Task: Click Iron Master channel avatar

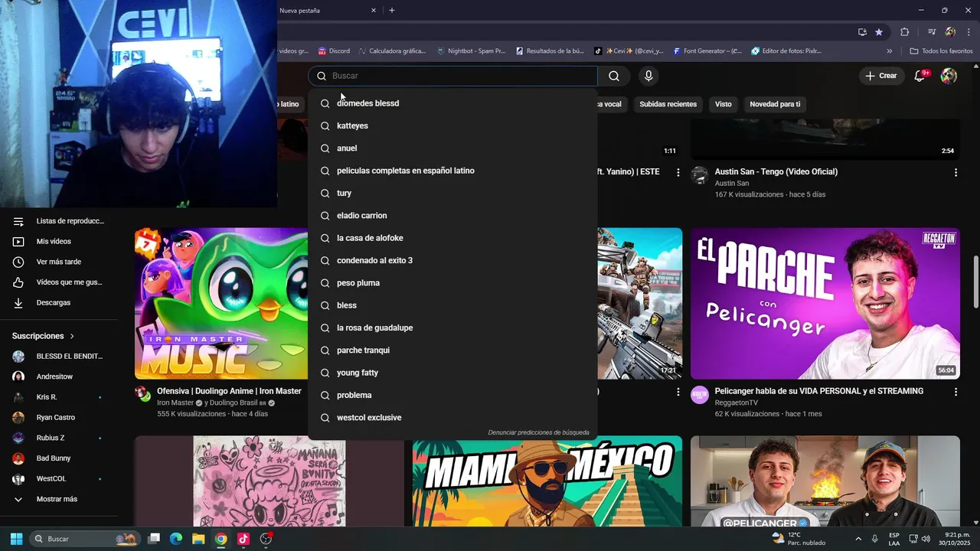Action: (142, 394)
